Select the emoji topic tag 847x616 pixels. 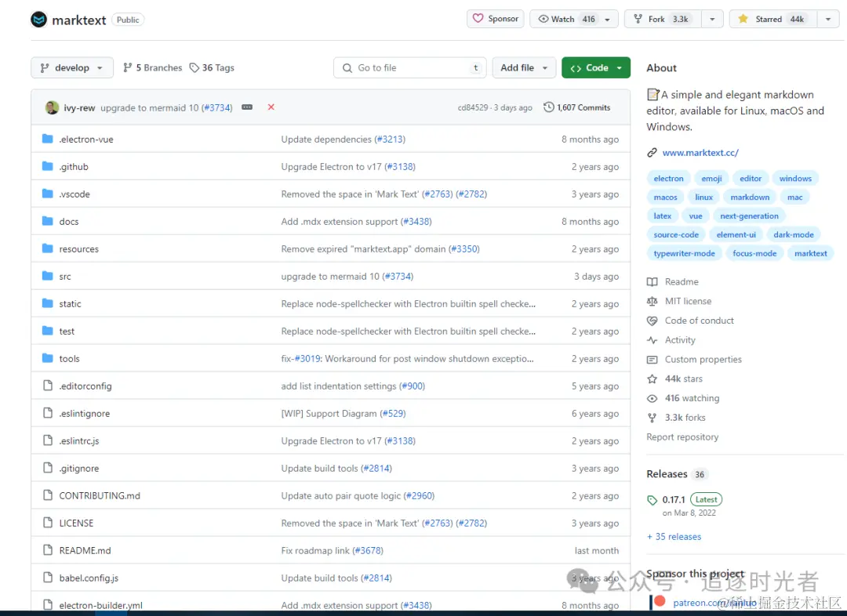[x=711, y=178]
